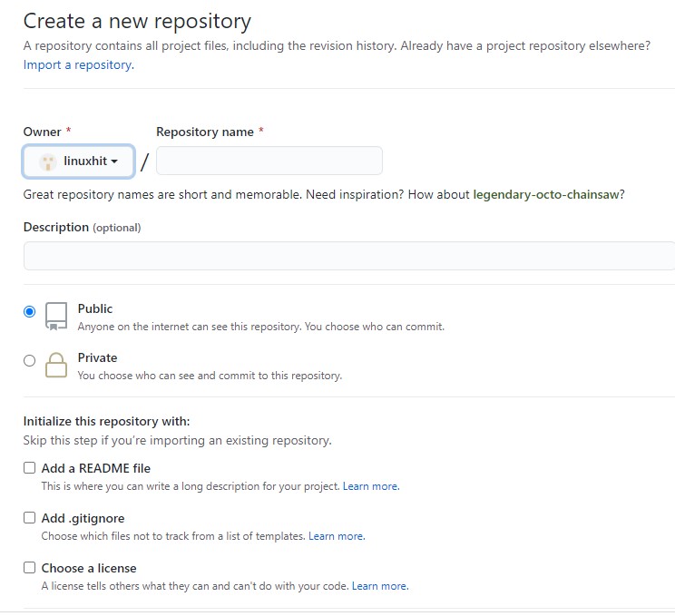This screenshot has width=675, height=616.
Task: Click the Initialize this repository with heading
Action: (107, 421)
